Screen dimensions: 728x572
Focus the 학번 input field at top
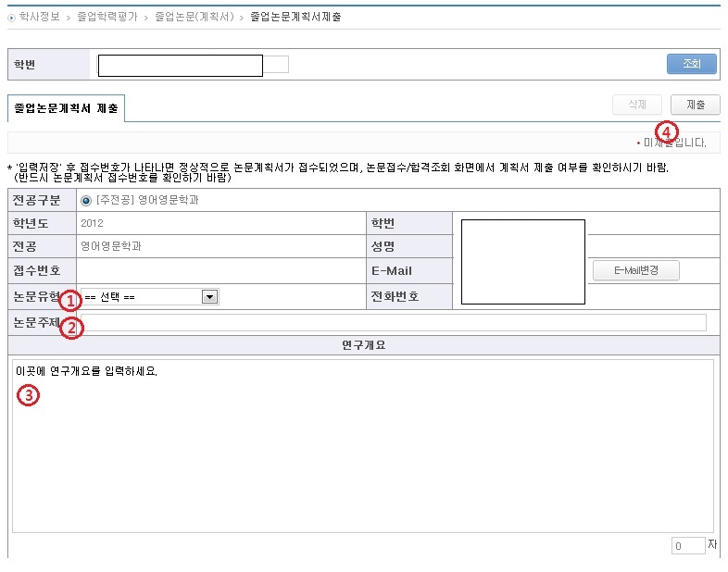click(181, 65)
